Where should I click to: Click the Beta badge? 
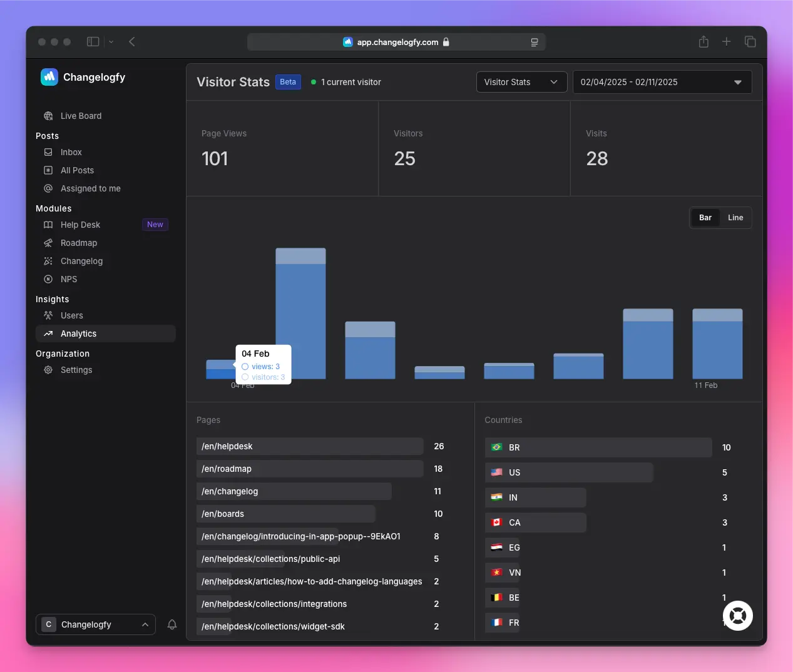coord(288,82)
